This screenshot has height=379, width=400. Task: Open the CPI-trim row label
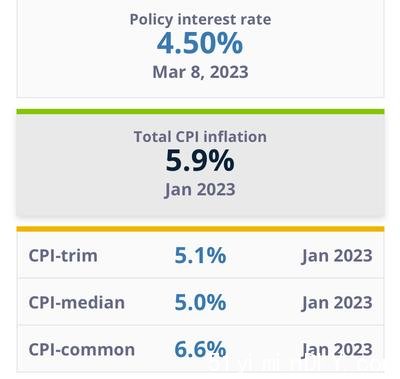pos(63,256)
